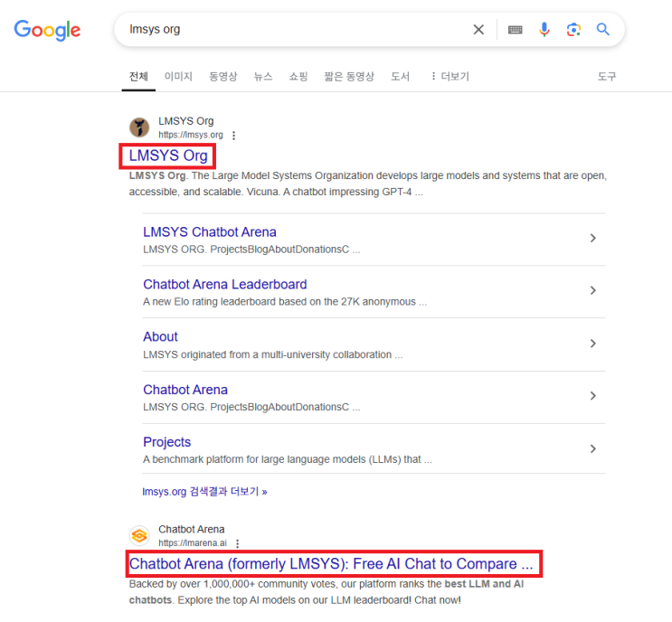Expand chevron on the Projects row
This screenshot has width=672, height=622.
coord(593,449)
